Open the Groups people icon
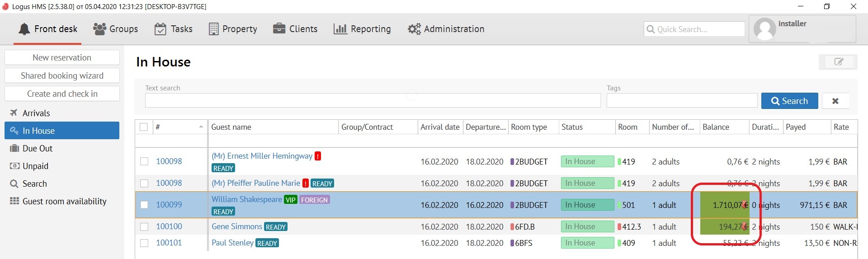Image resolution: width=868 pixels, height=259 pixels. 99,29
